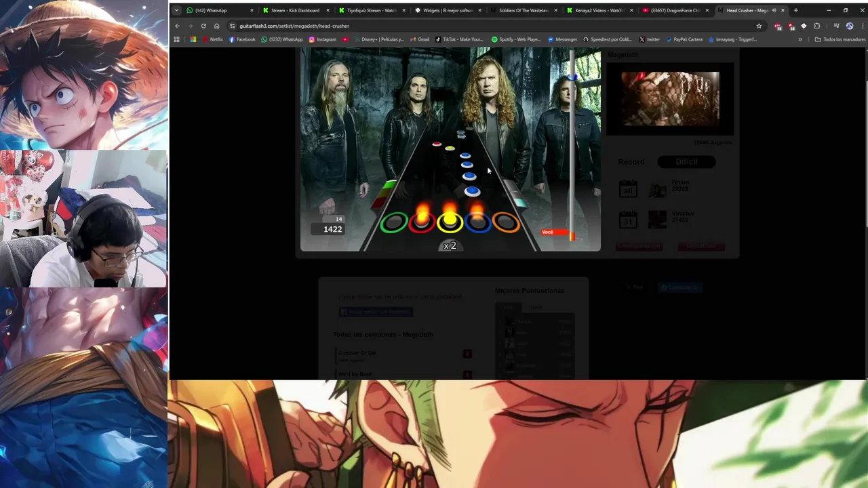Expand the hidden bookmarks overflow chevron
Image resolution: width=868 pixels, height=488 pixels.
(800, 39)
